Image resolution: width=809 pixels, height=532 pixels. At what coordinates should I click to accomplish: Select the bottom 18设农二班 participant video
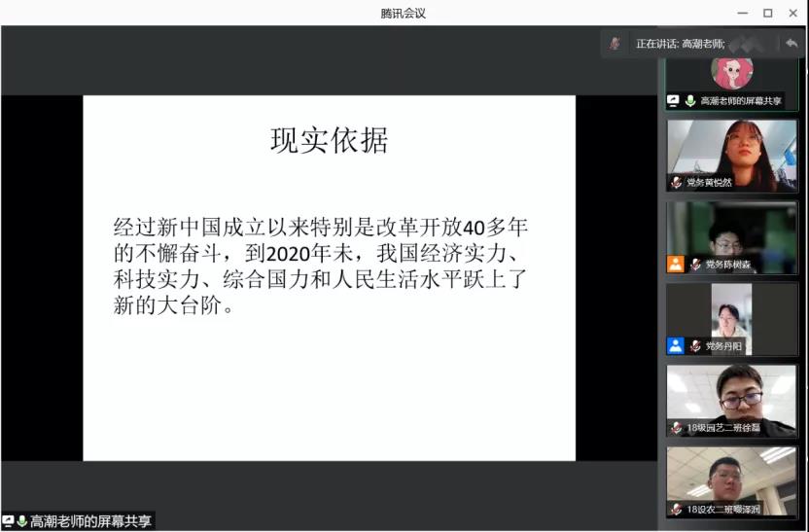(x=732, y=479)
